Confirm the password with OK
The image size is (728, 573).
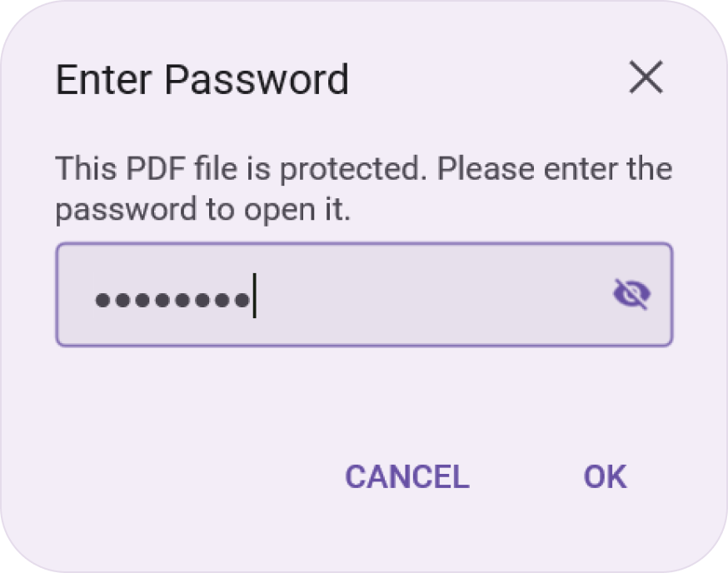pos(603,476)
